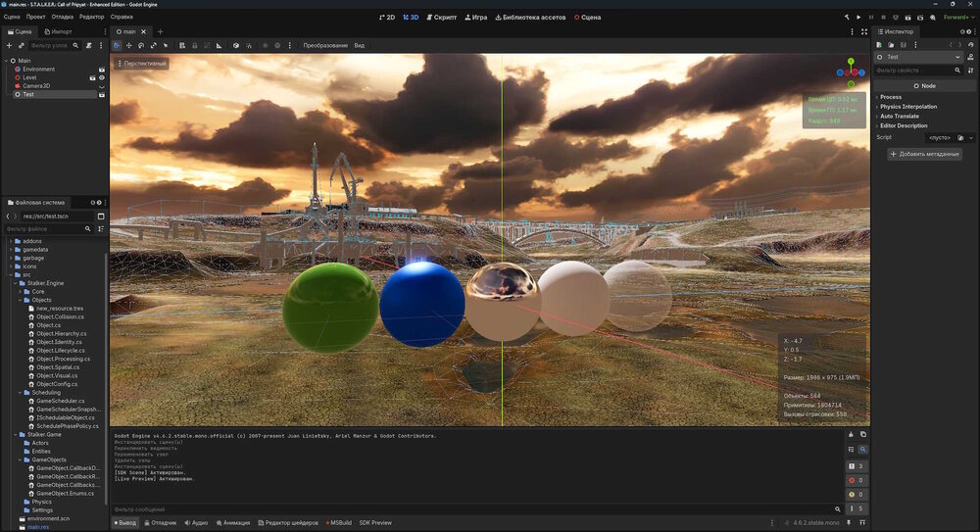Open the viewport tab options menu

(852, 32)
